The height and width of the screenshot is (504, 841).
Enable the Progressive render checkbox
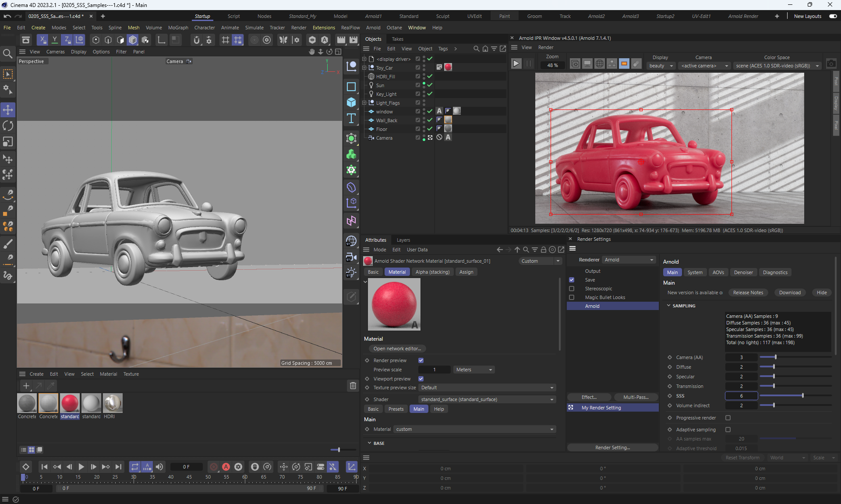(x=728, y=418)
